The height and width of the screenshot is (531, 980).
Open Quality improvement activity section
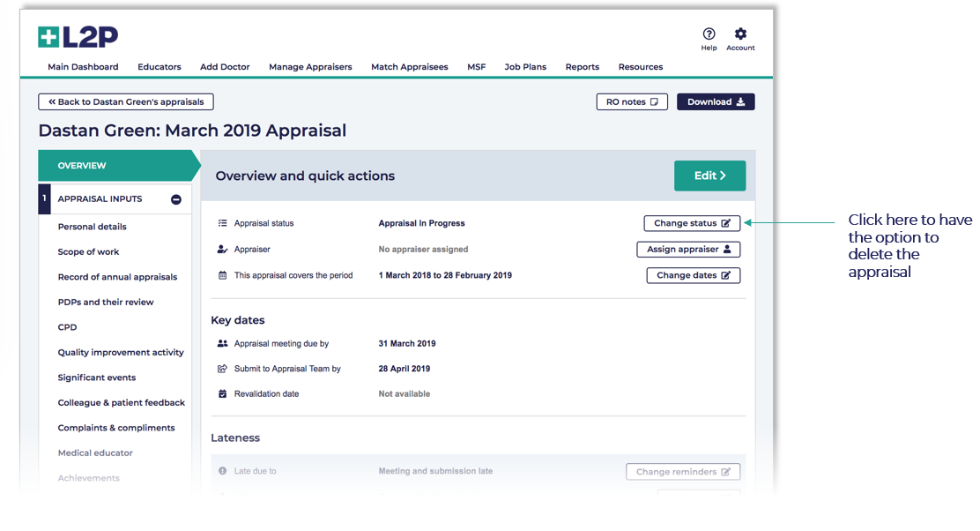[121, 353]
